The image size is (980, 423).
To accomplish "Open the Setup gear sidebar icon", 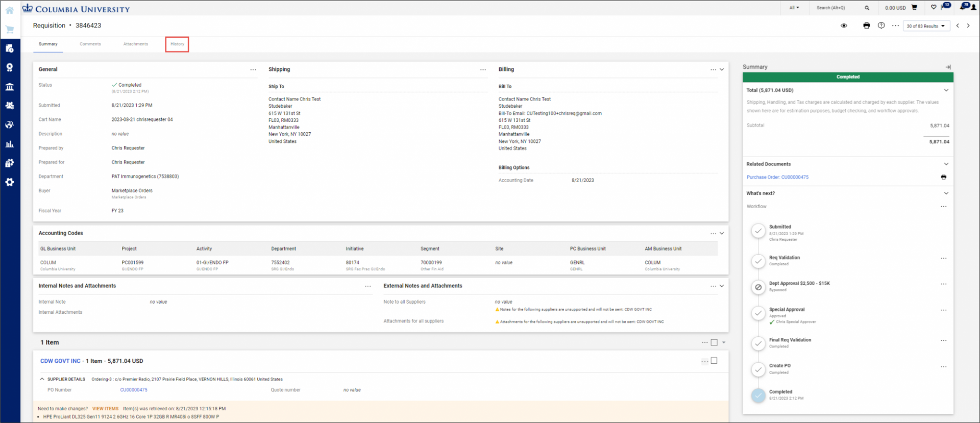I will pyautogui.click(x=9, y=182).
